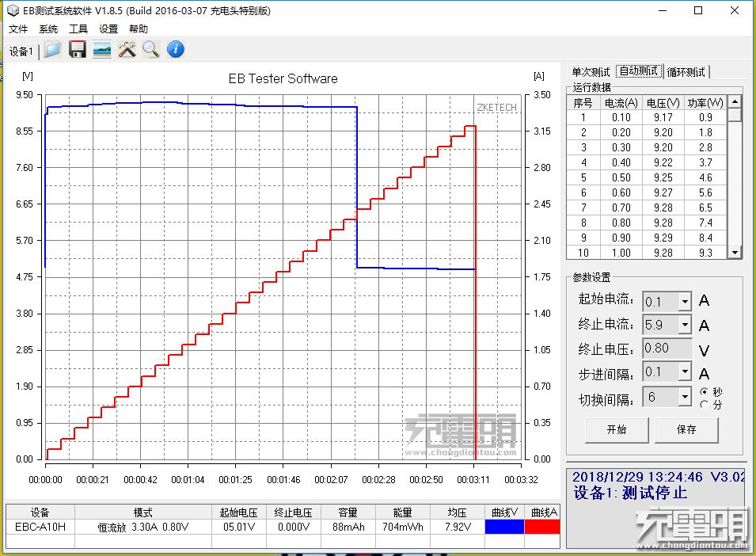Click the 电流(A) column header
This screenshot has width=756, height=556.
tap(621, 103)
